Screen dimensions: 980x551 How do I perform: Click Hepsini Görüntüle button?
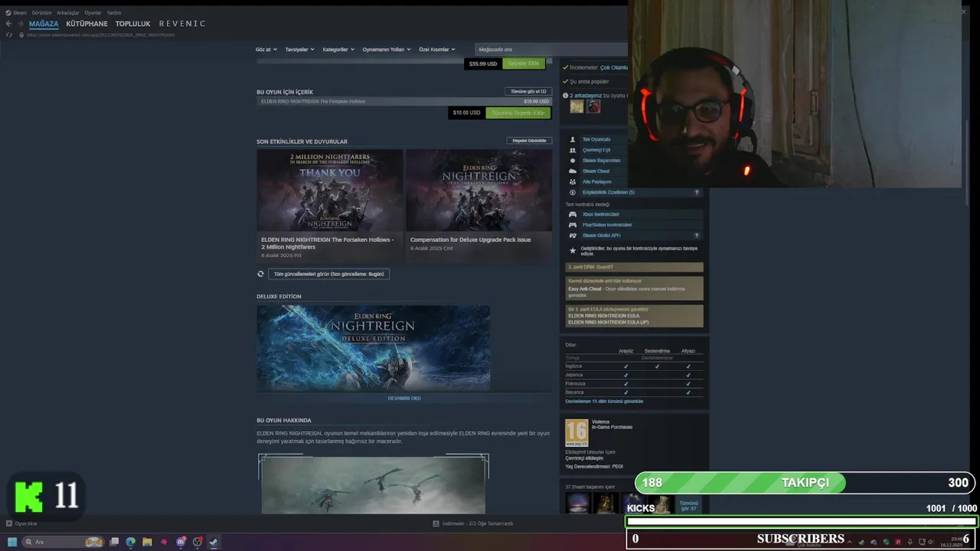click(529, 141)
